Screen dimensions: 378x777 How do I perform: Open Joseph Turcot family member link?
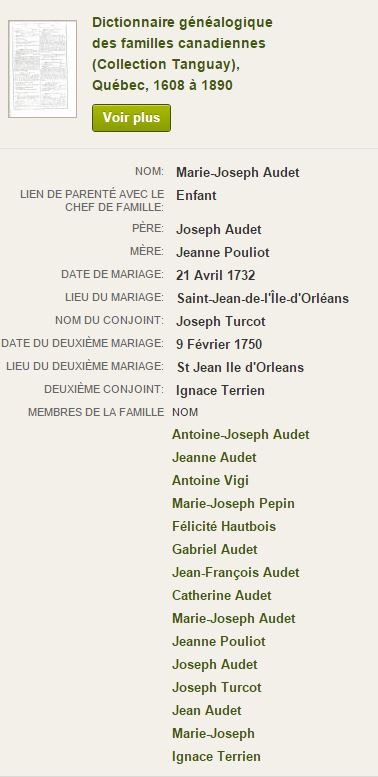click(x=216, y=687)
